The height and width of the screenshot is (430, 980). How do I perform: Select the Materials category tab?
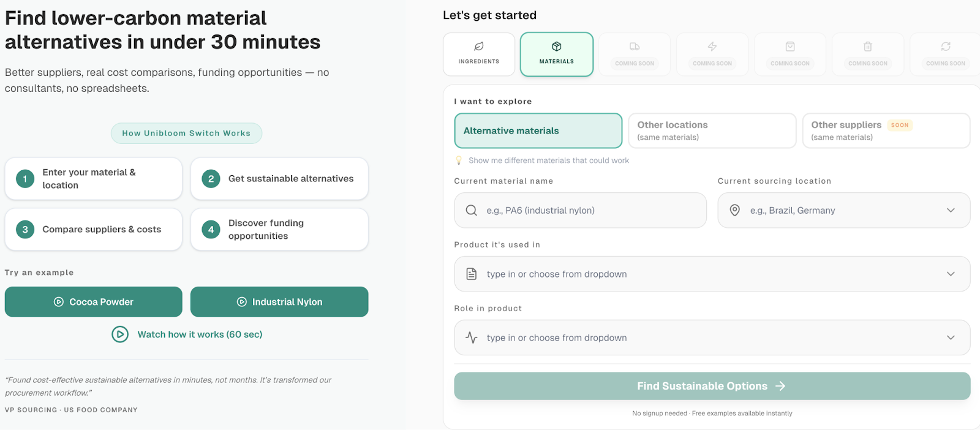pyautogui.click(x=557, y=55)
